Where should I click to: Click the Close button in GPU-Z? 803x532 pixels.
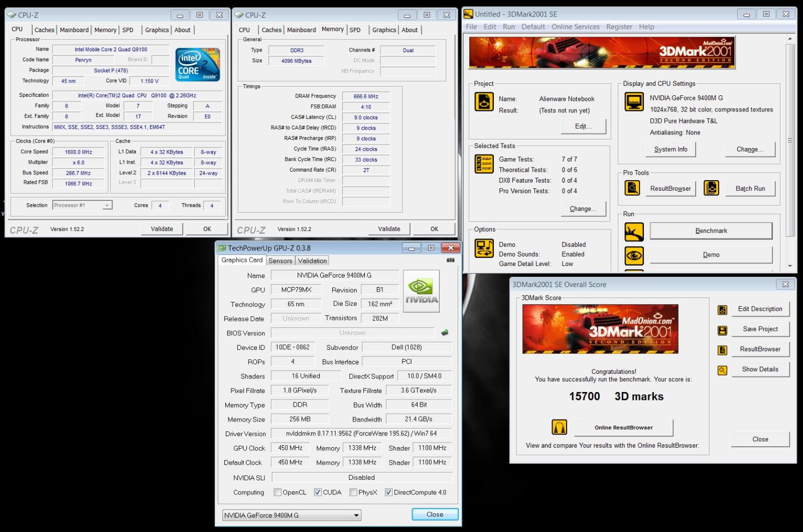pyautogui.click(x=435, y=514)
